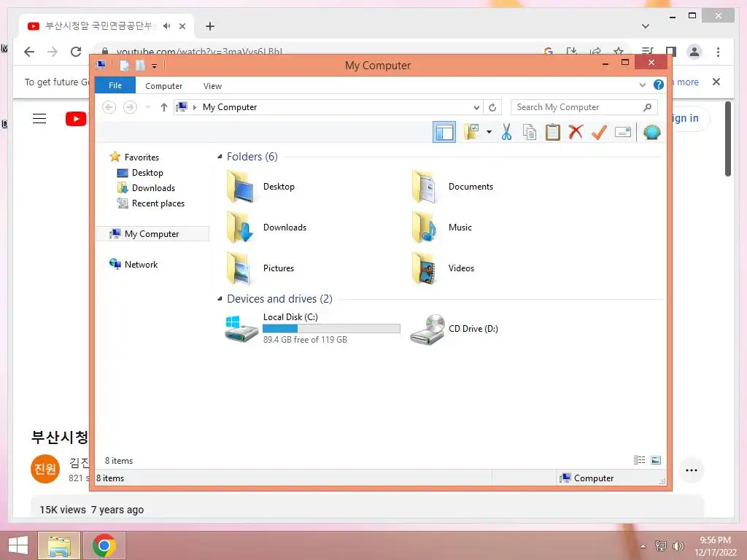Open the File menu tab
Viewport: 747px width, 560px height.
(115, 85)
